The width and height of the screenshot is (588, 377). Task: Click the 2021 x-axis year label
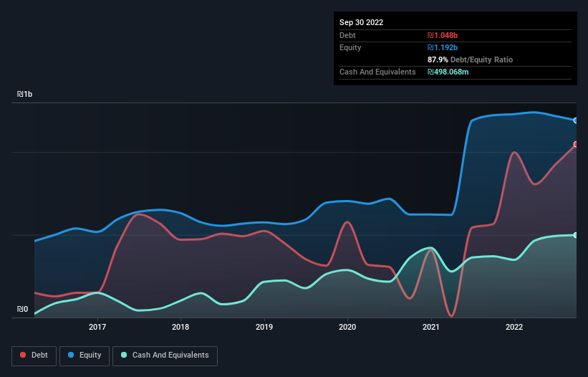431,327
